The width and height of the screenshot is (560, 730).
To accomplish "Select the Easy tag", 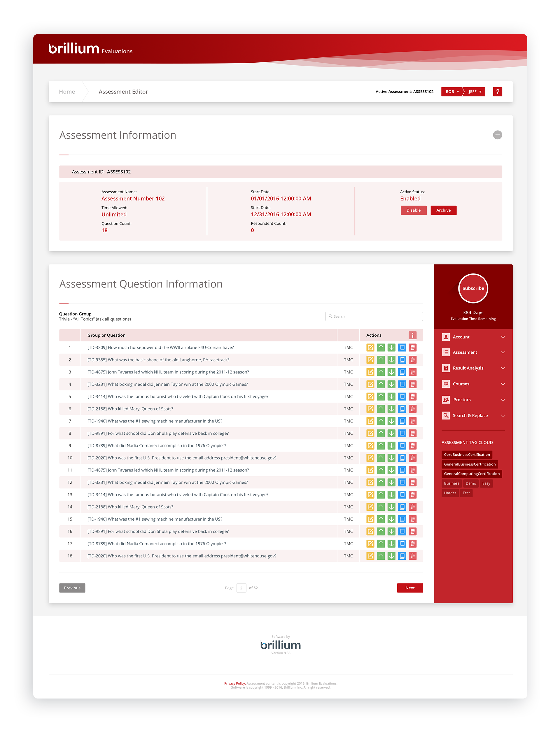I will click(x=486, y=483).
